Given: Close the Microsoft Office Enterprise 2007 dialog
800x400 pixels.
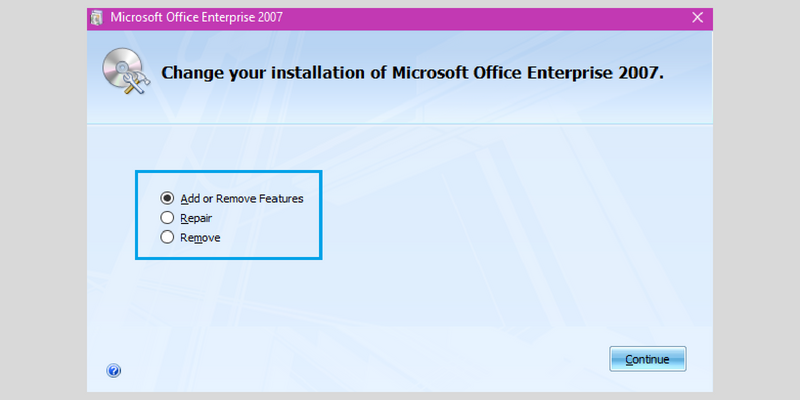Looking at the screenshot, I should [x=697, y=18].
